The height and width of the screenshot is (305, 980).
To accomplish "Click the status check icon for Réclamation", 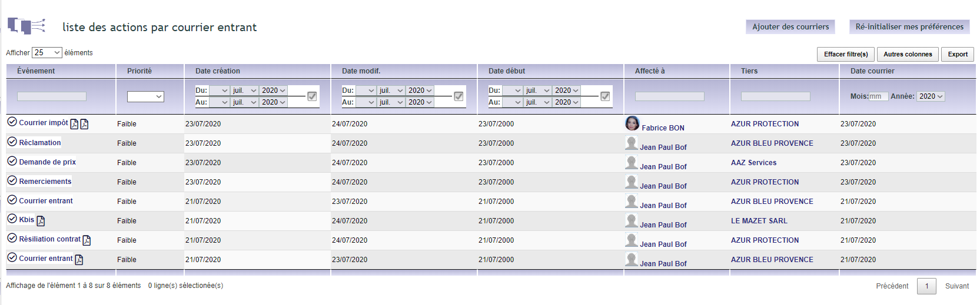I will (12, 142).
